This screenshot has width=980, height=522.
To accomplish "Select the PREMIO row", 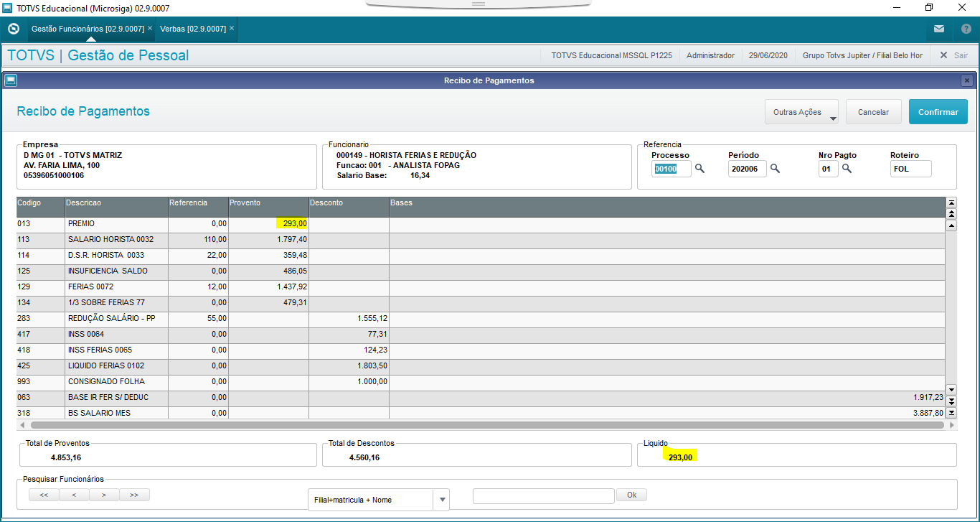I will coord(481,224).
